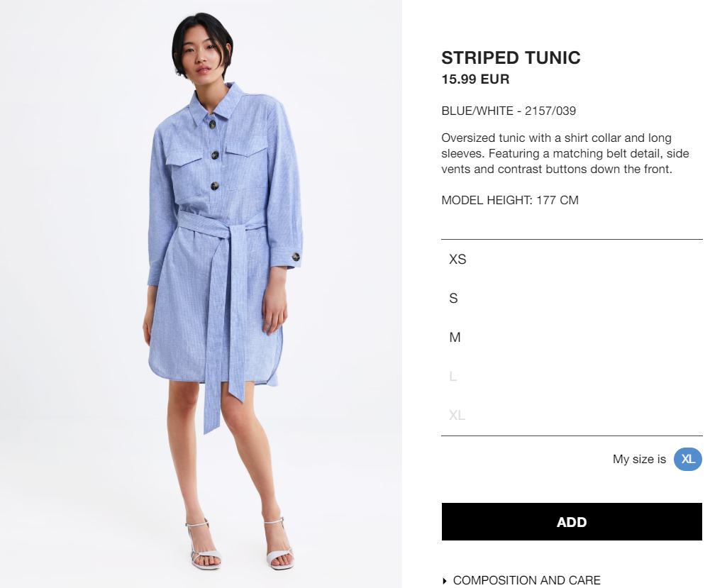Click the product description paragraph

[565, 153]
